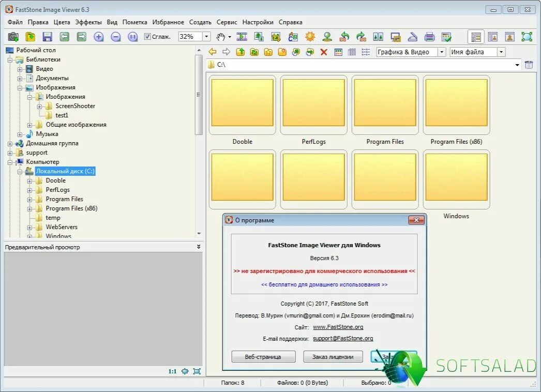
Task: Open the www.FastStone.org link
Action: coord(338,327)
